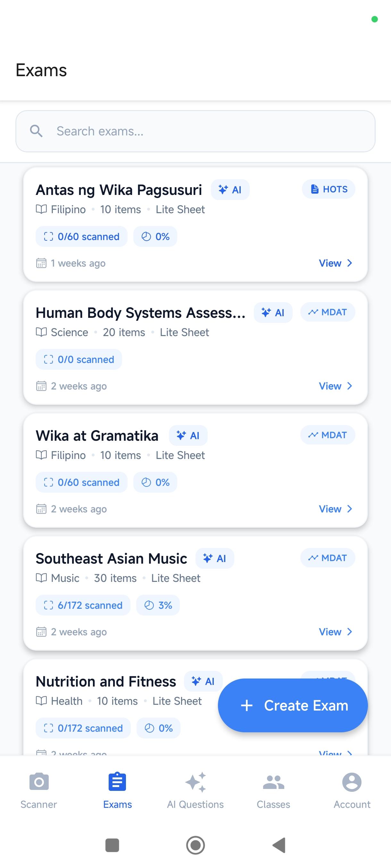This screenshot has width=391, height=868.
Task: Go to the Account profile icon
Action: tap(352, 782)
